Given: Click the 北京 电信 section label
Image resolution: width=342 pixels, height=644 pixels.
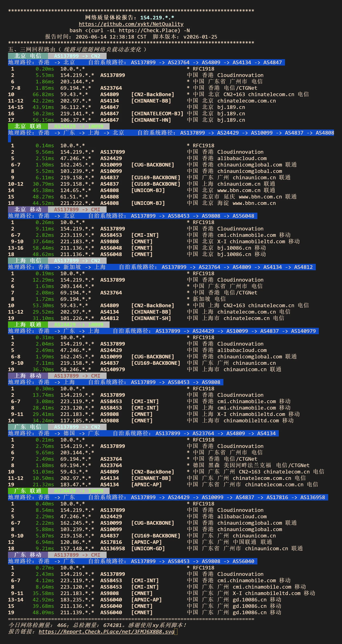Looking at the screenshot, I should coord(28,56).
